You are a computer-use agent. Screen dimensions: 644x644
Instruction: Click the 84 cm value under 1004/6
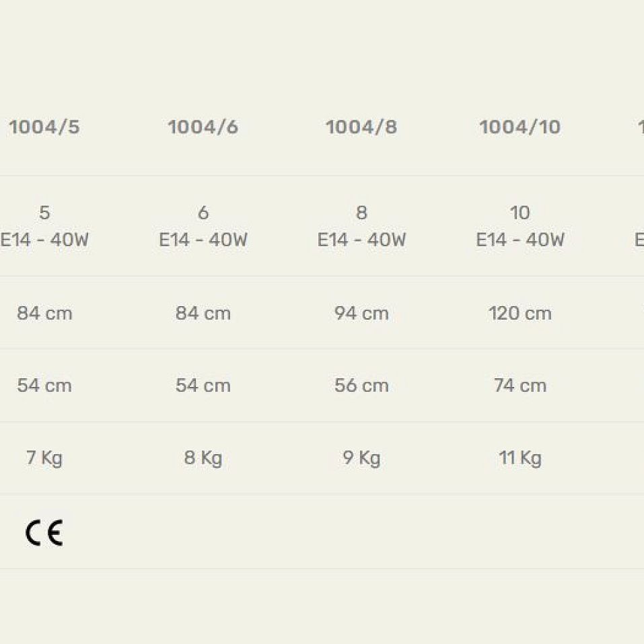pyautogui.click(x=203, y=314)
